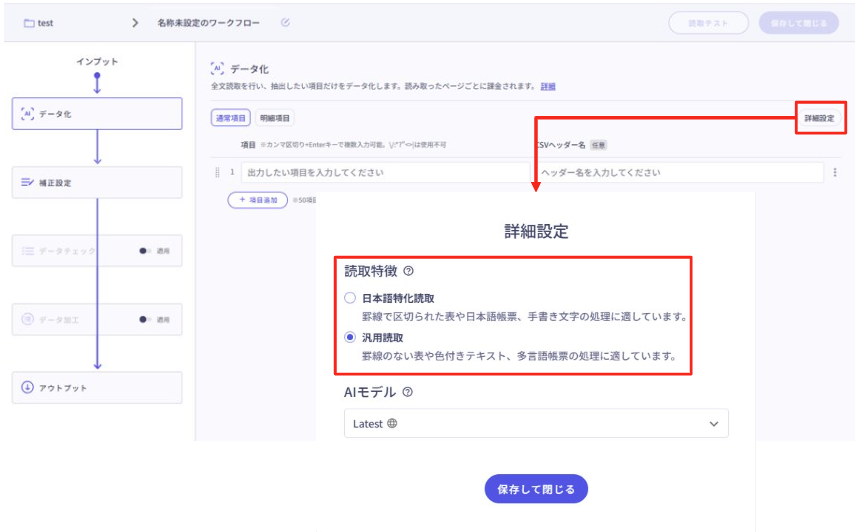Select the 日本語特化読取 radio option
Screen dimensions: 865x532
349,298
